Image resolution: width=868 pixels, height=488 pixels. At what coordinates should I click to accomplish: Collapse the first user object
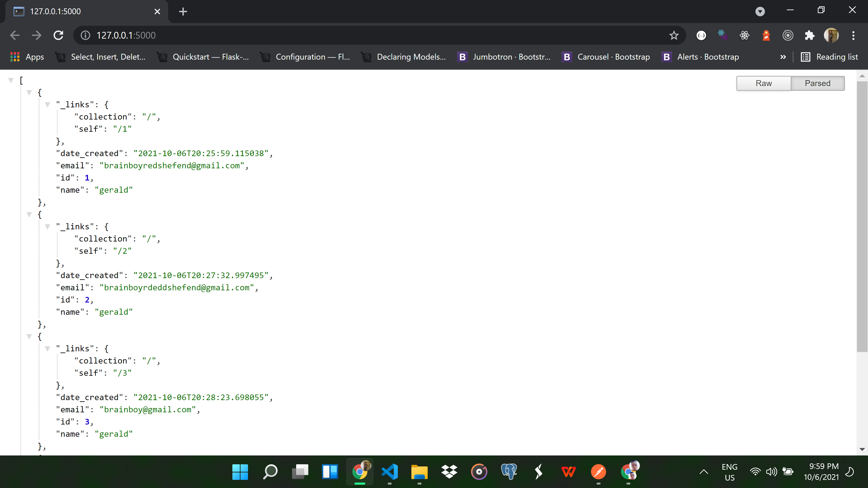point(29,93)
